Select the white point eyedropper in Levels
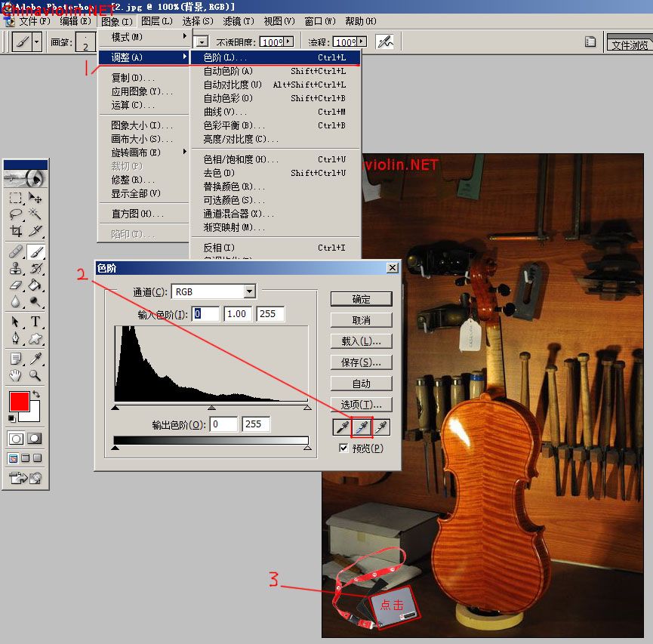The width and height of the screenshot is (653, 644). [382, 428]
